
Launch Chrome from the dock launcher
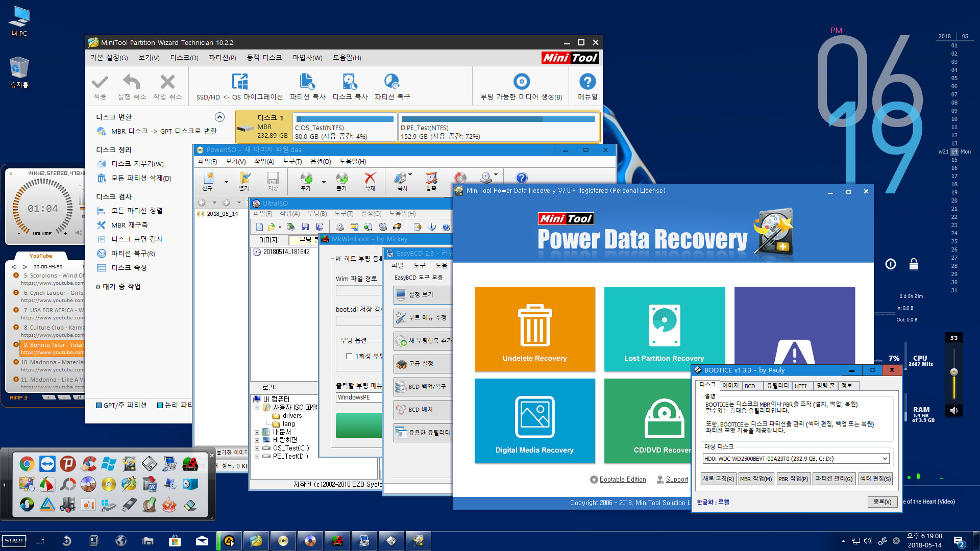click(x=27, y=464)
